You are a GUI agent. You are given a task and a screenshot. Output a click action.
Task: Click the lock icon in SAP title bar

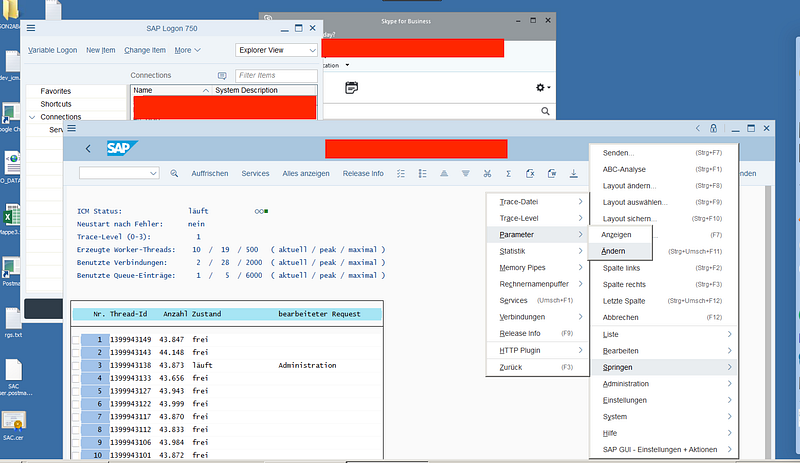(713, 129)
